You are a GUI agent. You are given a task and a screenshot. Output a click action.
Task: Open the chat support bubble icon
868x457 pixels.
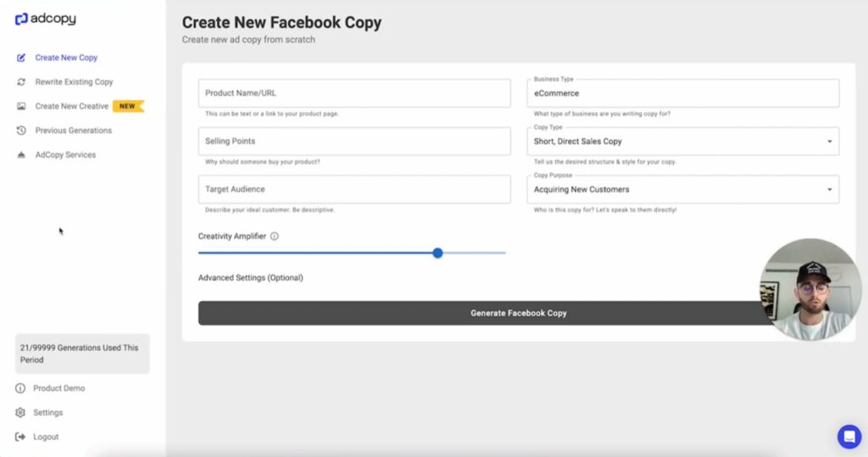(849, 437)
